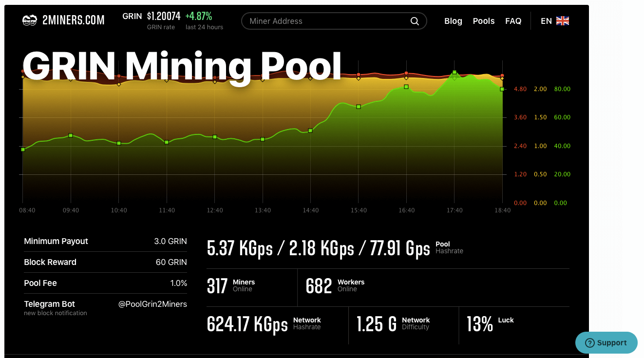Click the green chart marker at 17:40

coord(455,73)
